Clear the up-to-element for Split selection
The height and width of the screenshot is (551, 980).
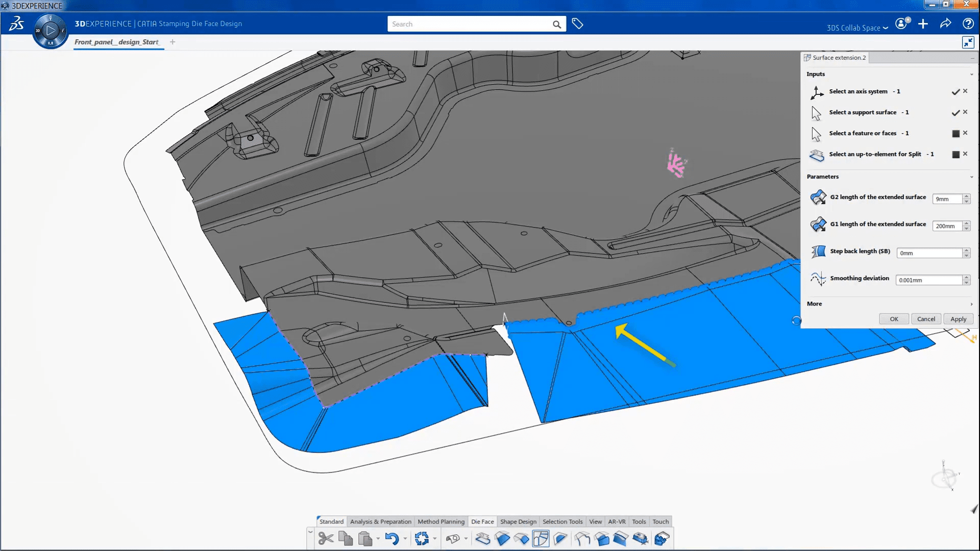(965, 154)
